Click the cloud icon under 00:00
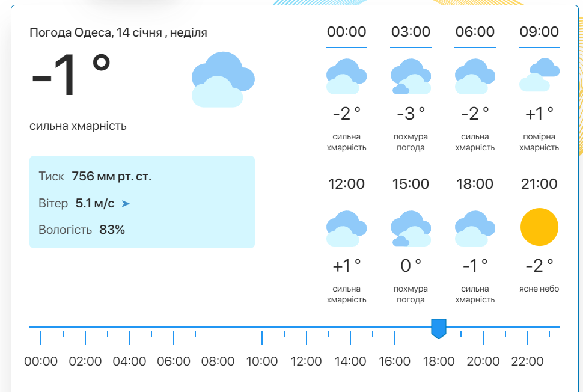Viewport: 583px width, 392px height. (x=347, y=76)
